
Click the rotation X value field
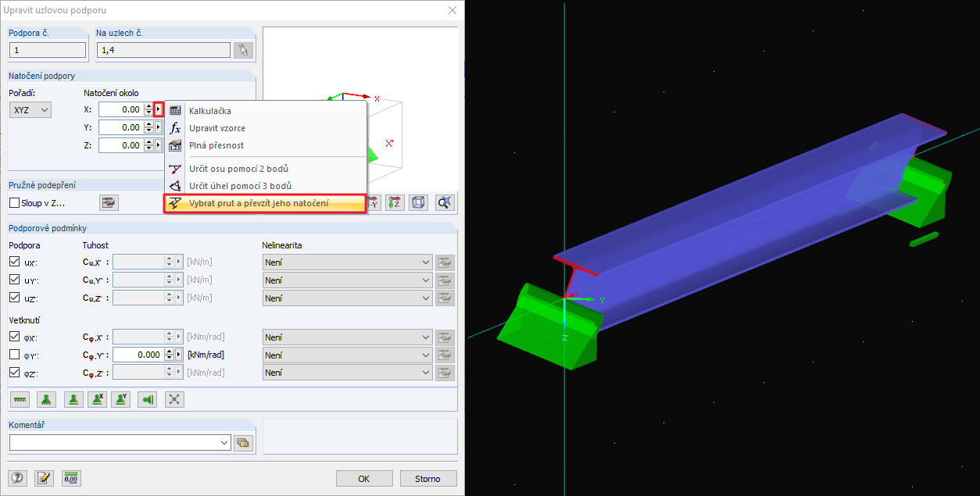pyautogui.click(x=121, y=109)
